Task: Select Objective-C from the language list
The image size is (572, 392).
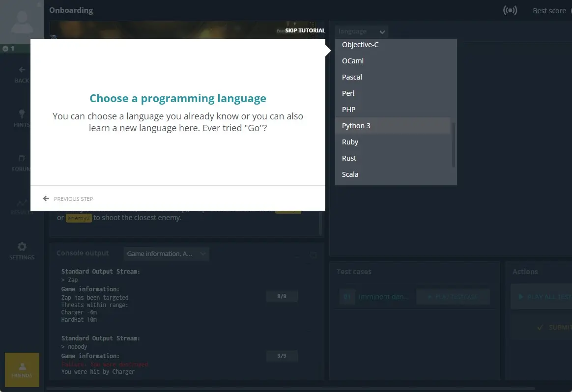Action: click(393, 45)
